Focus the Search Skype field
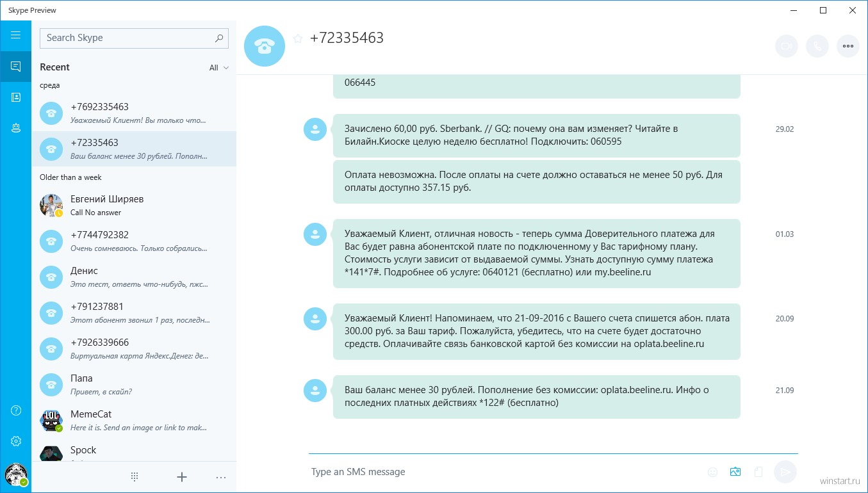The width and height of the screenshot is (868, 493). 134,38
